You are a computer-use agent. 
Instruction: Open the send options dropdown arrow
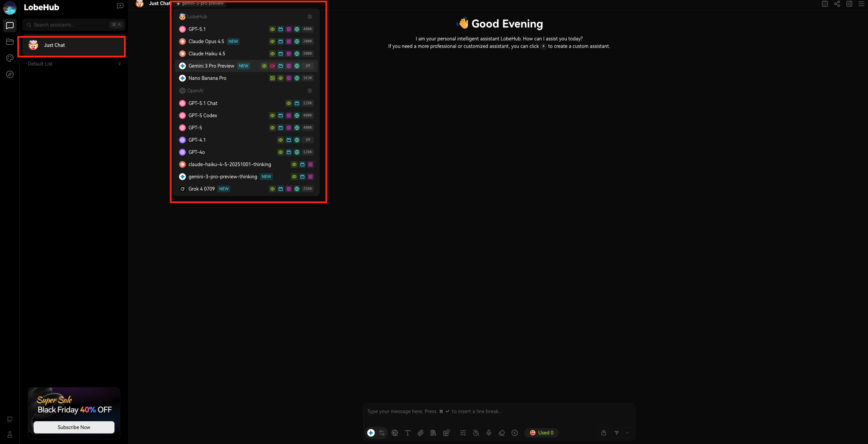[x=627, y=432]
